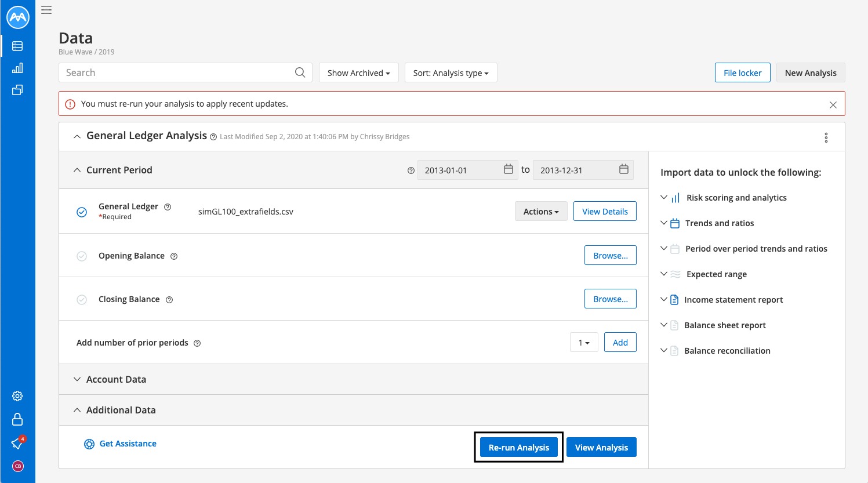Open the Get Assistance link
Image resolution: width=868 pixels, height=483 pixels.
pyautogui.click(x=128, y=444)
